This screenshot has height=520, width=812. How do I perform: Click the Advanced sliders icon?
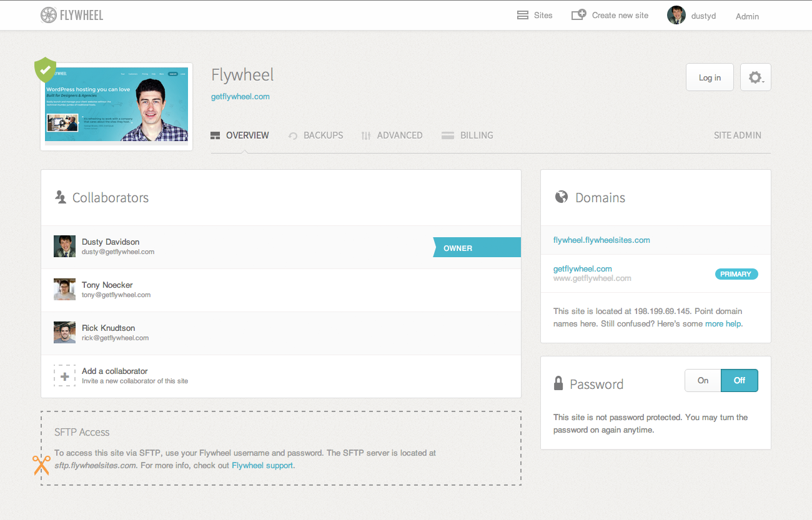[366, 135]
